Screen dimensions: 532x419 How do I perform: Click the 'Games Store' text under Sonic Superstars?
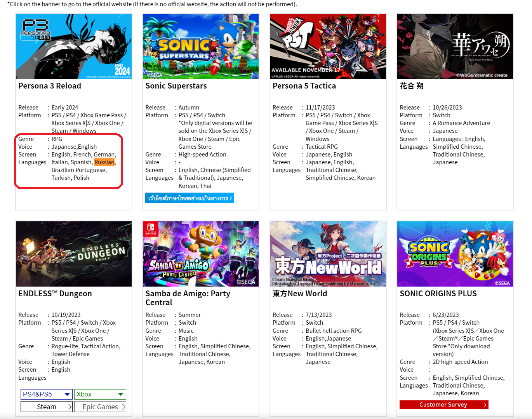pos(195,147)
